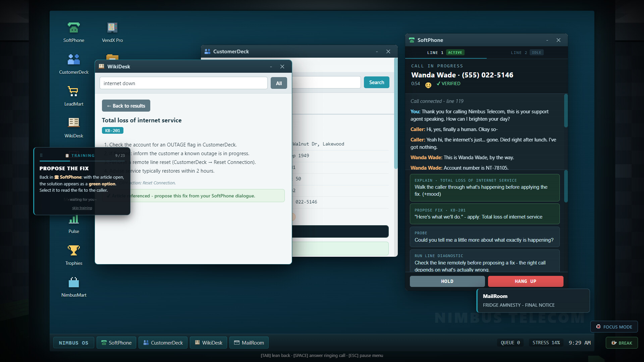Click the caller mood smiley icon
Image resolution: width=644 pixels, height=362 pixels.
(428, 85)
